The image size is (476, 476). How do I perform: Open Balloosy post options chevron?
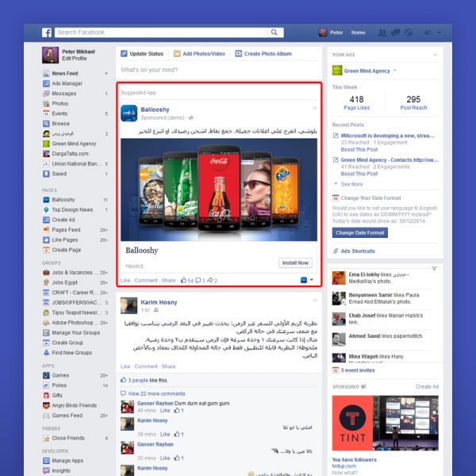(315, 108)
